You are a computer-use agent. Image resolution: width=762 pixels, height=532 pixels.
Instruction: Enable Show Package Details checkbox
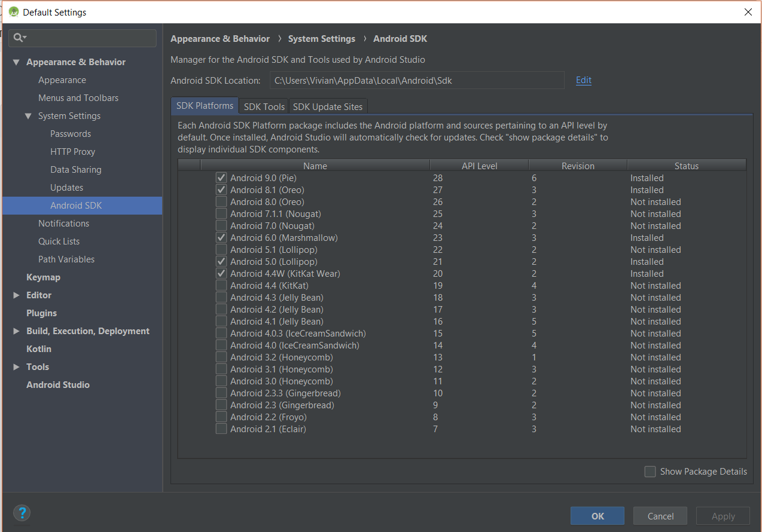(x=650, y=472)
